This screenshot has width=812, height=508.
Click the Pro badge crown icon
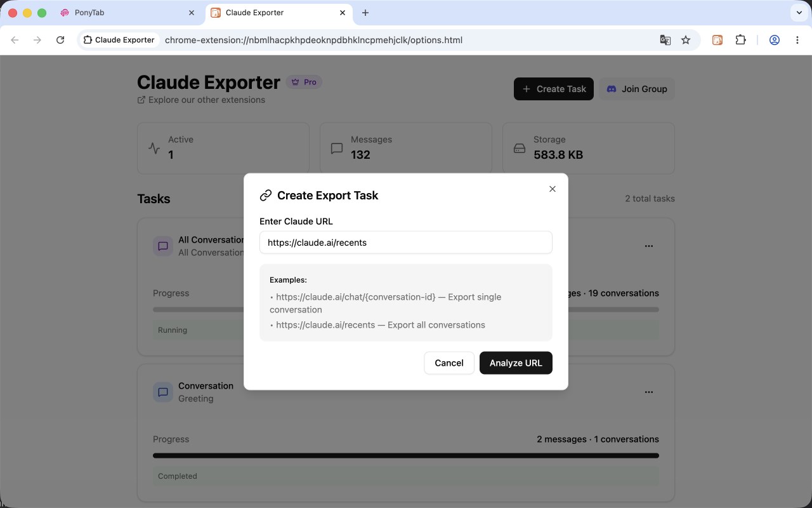(x=295, y=82)
